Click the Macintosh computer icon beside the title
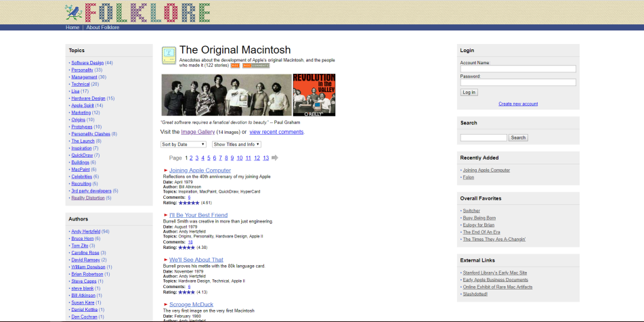The image size is (644, 322). click(169, 55)
